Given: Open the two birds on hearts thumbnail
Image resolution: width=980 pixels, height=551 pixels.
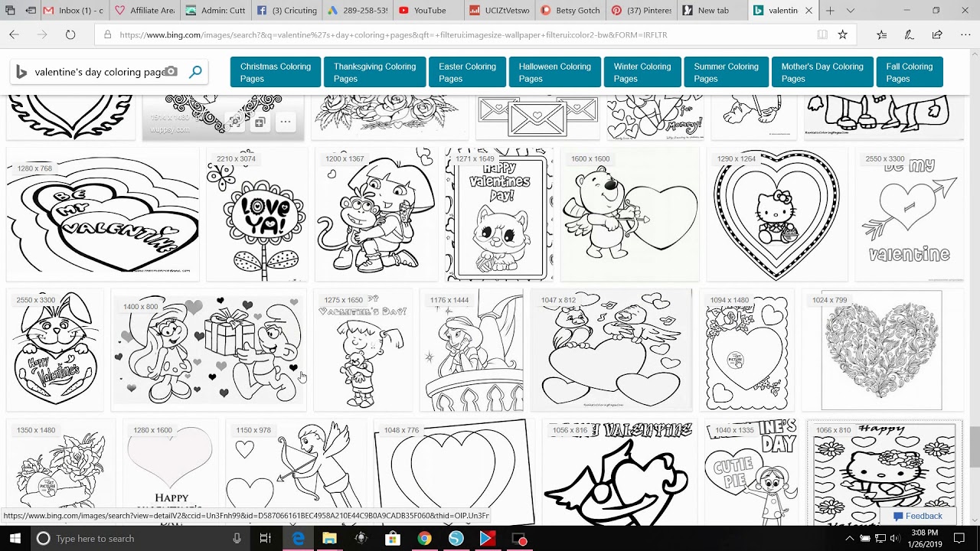Looking at the screenshot, I should click(x=610, y=350).
